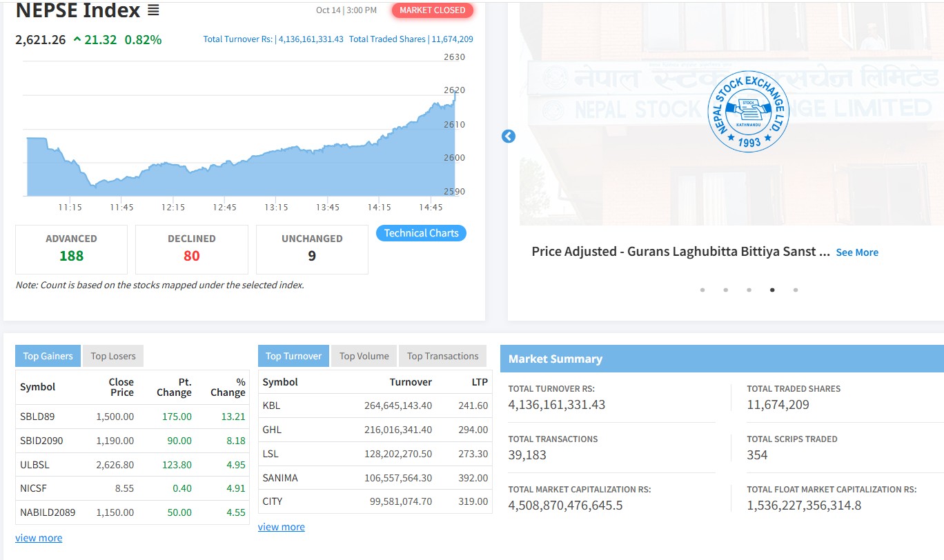Select the LSL symbol
The image size is (944, 560).
click(x=271, y=454)
